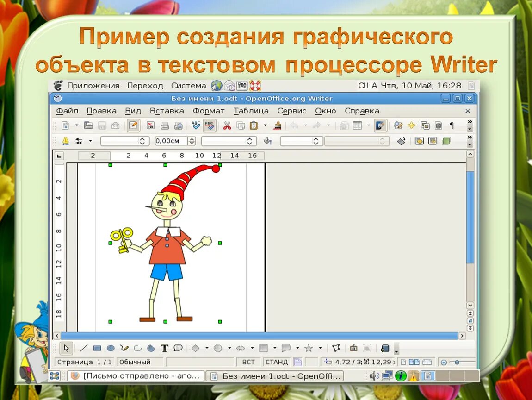Select the Rectangle drawing tool
The image size is (532, 400).
[x=97, y=348]
